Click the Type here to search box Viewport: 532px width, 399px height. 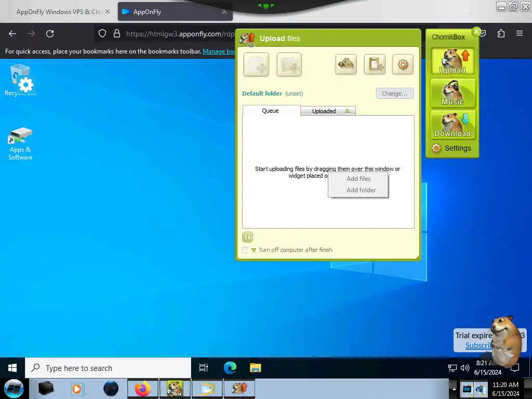[108, 368]
